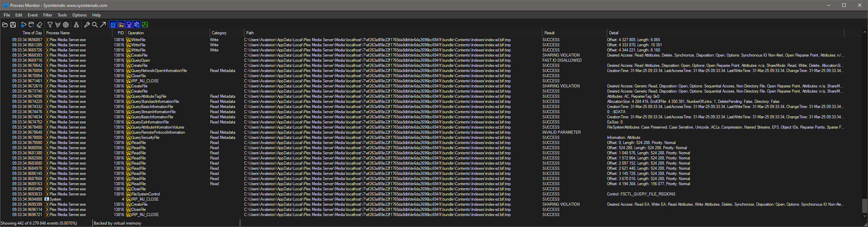Image resolution: width=868 pixels, height=227 pixels.
Task: Toggle Show Registry Activity icon
Action: click(x=113, y=25)
